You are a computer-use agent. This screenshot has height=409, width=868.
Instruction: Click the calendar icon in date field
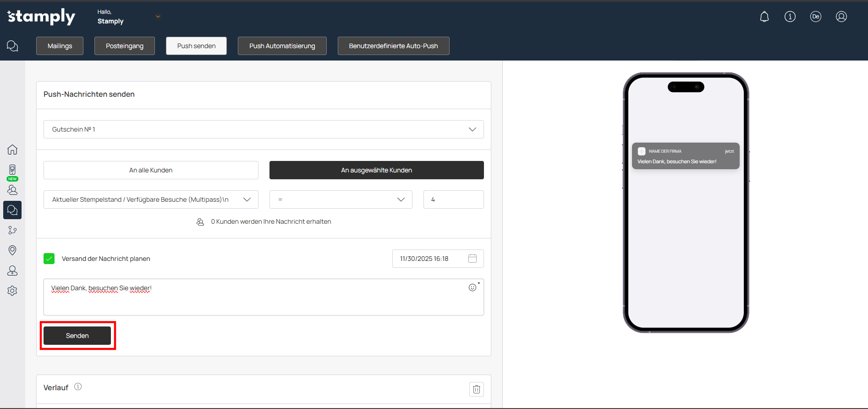472,259
